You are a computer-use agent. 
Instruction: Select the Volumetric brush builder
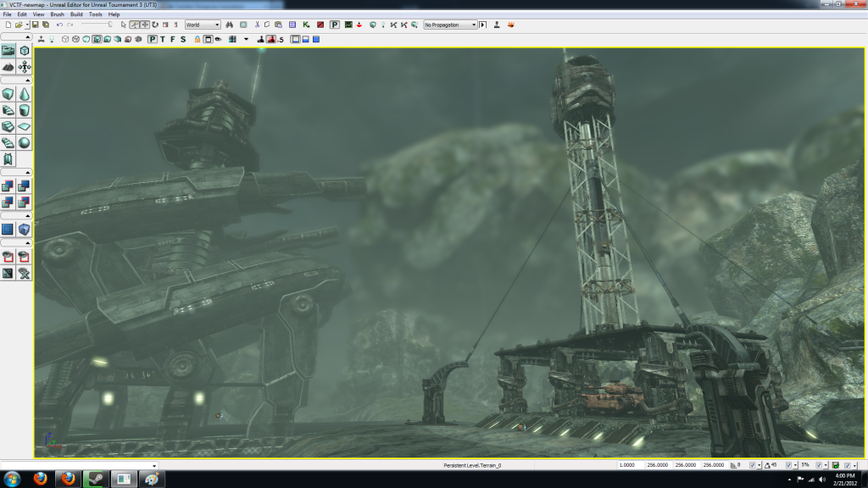8,159
